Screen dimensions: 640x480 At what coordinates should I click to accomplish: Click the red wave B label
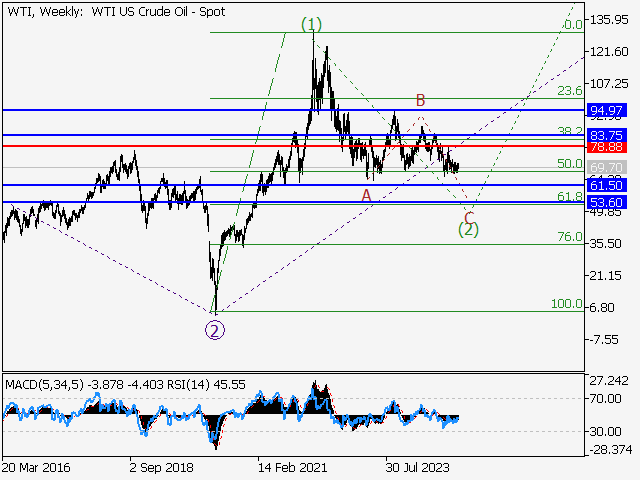pyautogui.click(x=421, y=100)
